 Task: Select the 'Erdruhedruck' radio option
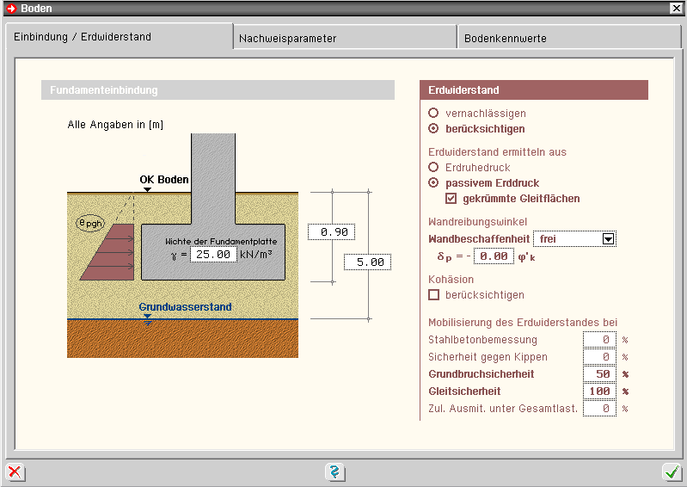[433, 168]
